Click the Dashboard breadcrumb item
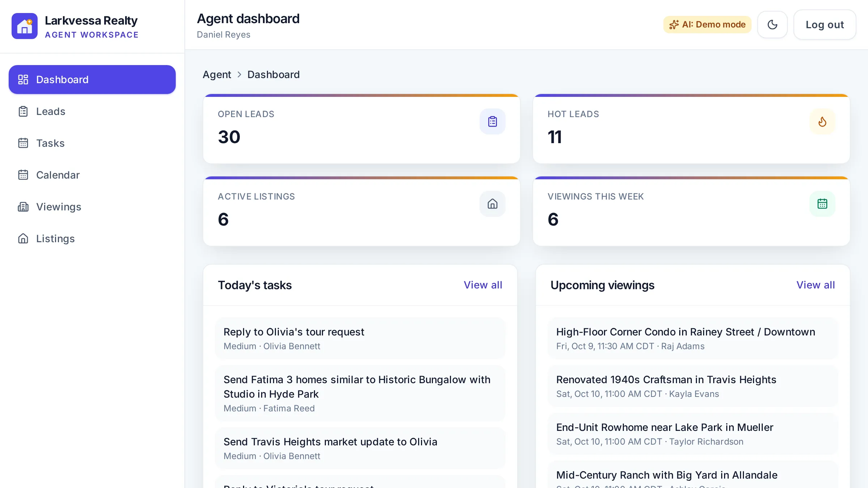868x488 pixels. (273, 74)
